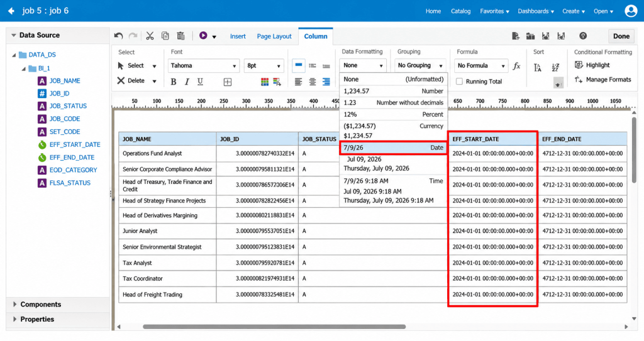Click the Select tool button

point(131,66)
